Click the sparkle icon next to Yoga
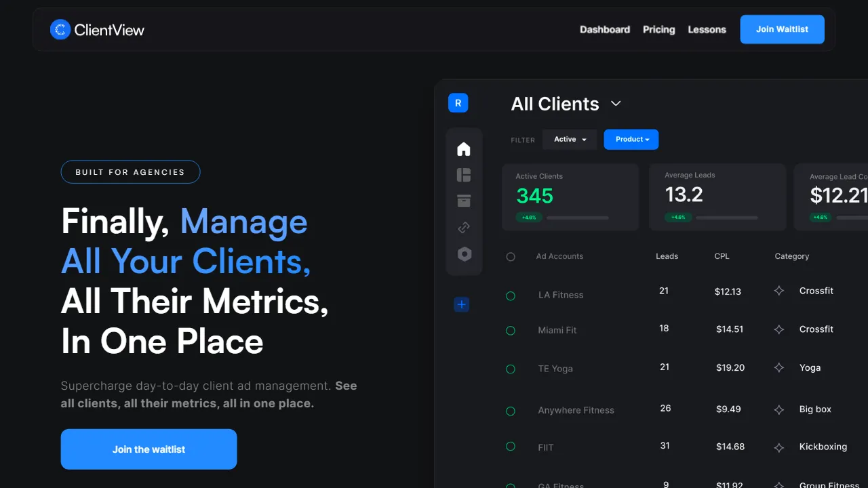Viewport: 868px width, 488px height. point(779,367)
